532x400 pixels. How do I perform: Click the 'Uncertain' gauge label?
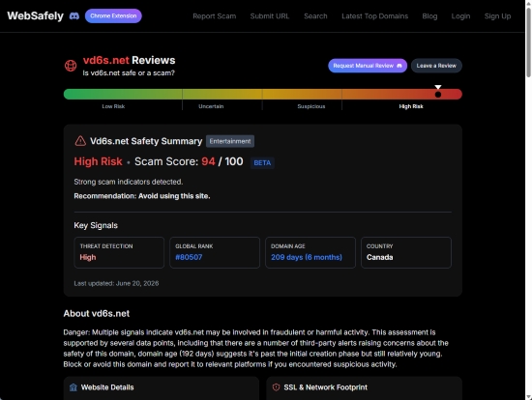211,106
